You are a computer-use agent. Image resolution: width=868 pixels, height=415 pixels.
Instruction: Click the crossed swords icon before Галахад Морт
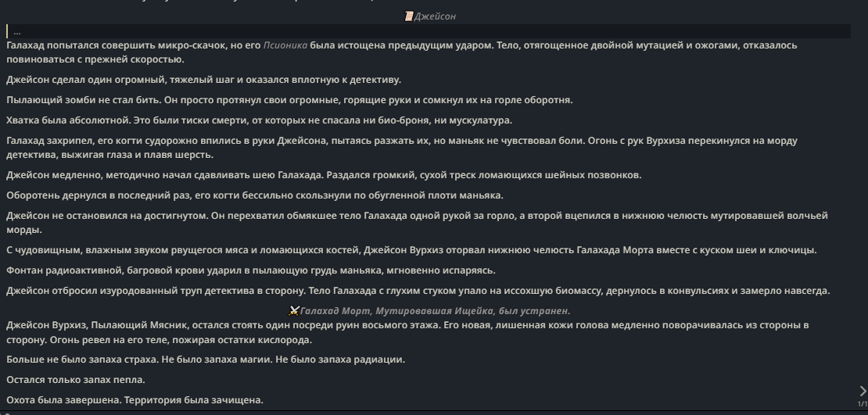295,311
